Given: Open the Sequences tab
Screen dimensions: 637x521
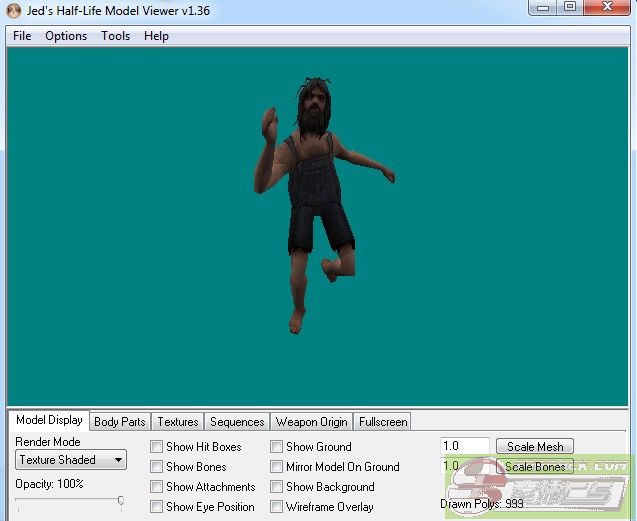Looking at the screenshot, I should (237, 422).
